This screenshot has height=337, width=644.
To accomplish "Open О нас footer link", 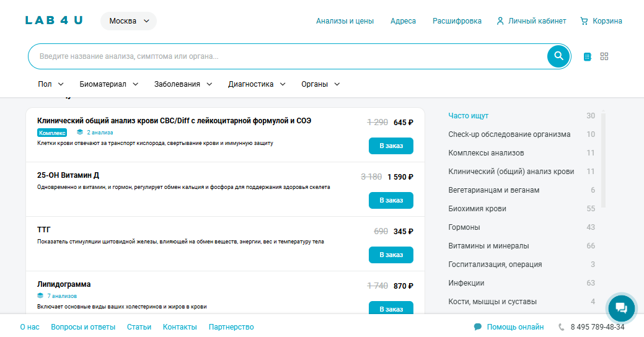I will pyautogui.click(x=30, y=327).
